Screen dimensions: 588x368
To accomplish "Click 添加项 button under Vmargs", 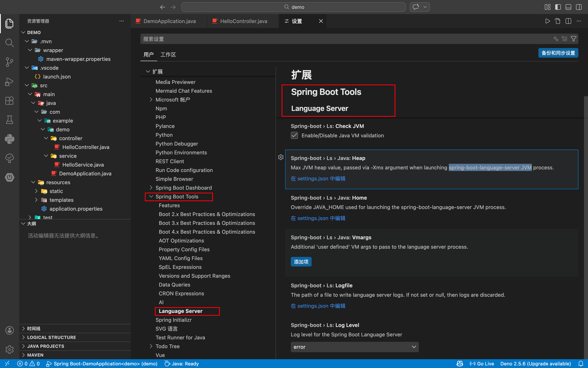I will tap(301, 262).
